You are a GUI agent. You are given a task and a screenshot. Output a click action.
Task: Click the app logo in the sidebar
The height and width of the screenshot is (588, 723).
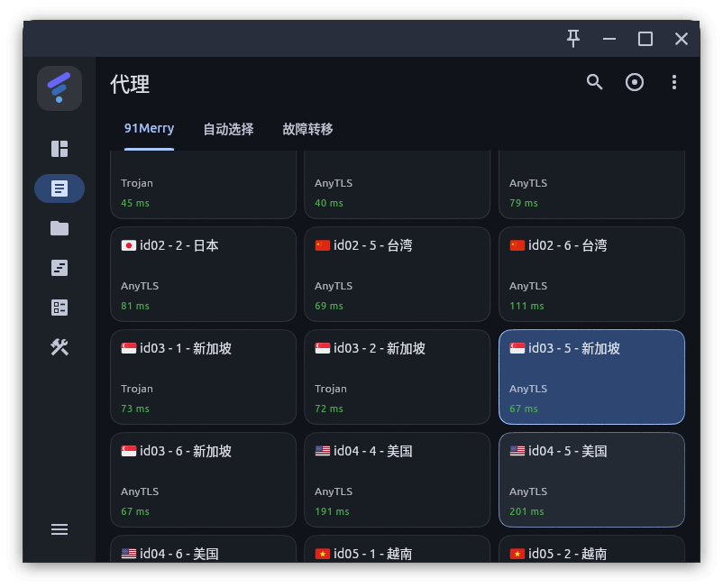[59, 87]
